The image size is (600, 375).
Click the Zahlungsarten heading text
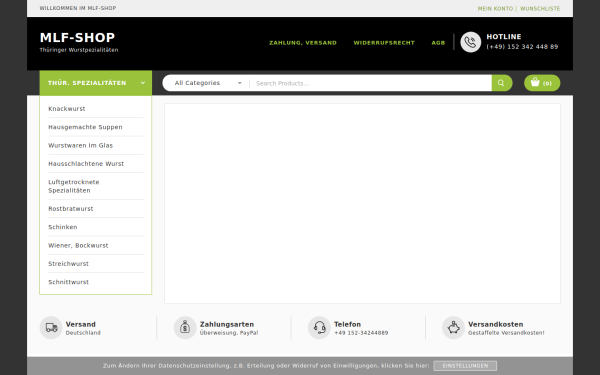pos(227,324)
